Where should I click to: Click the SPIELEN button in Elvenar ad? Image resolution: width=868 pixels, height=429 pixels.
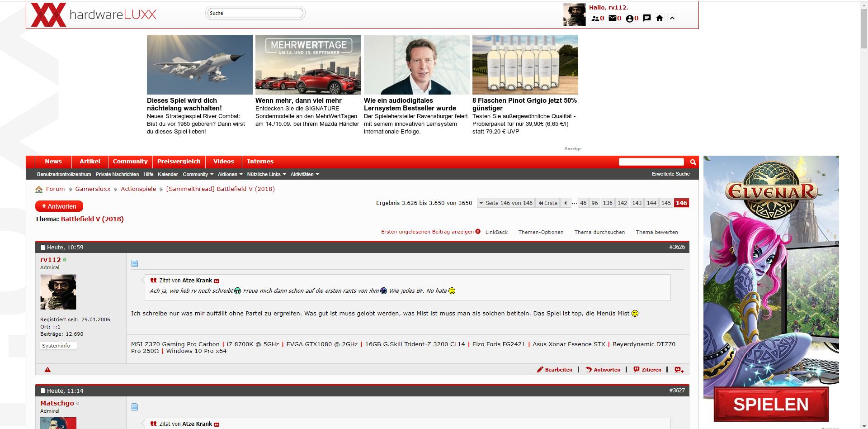771,404
